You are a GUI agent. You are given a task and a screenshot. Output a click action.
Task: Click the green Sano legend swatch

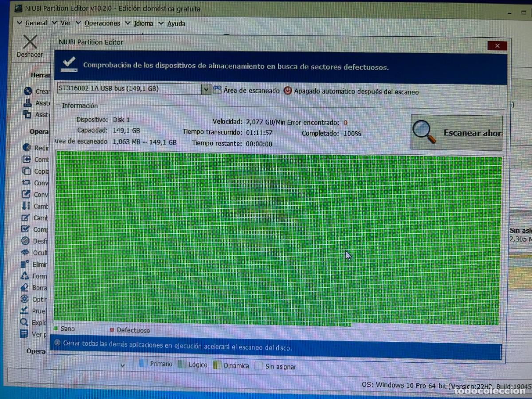(55, 329)
